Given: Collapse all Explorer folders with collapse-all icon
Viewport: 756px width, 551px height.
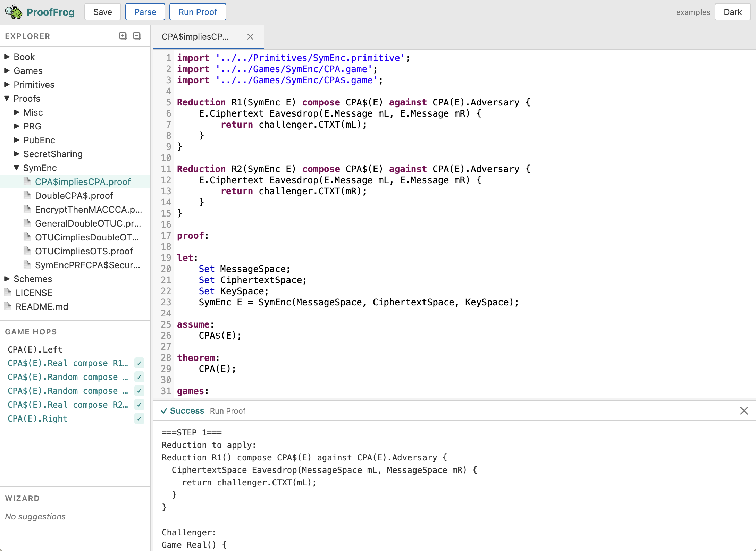Looking at the screenshot, I should click(137, 36).
